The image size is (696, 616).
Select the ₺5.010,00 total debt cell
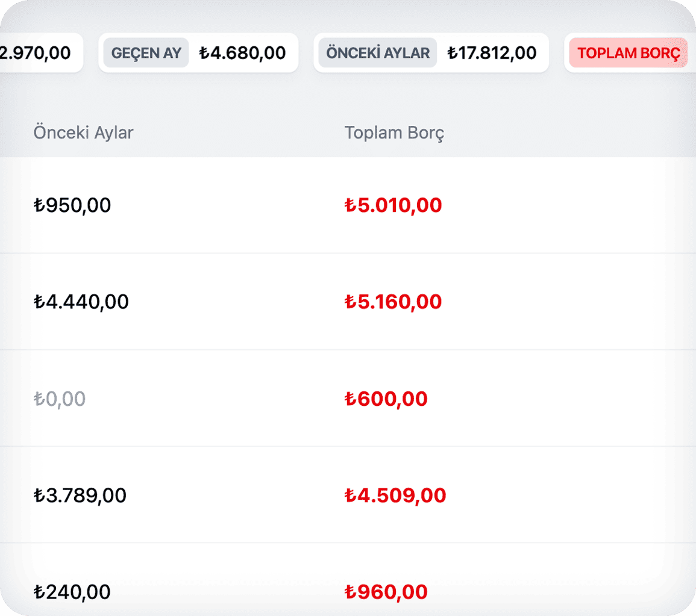pyautogui.click(x=393, y=205)
